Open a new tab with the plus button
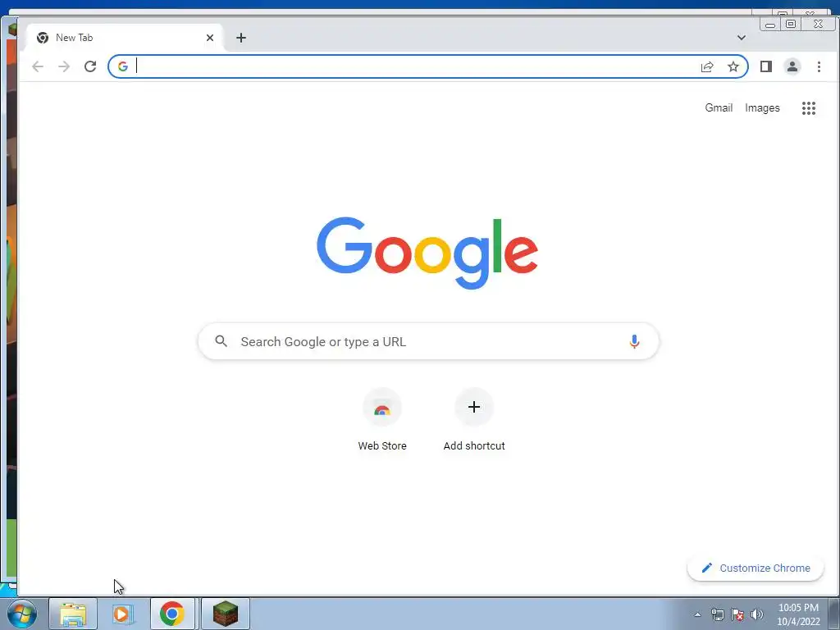This screenshot has height=630, width=840. coord(241,38)
